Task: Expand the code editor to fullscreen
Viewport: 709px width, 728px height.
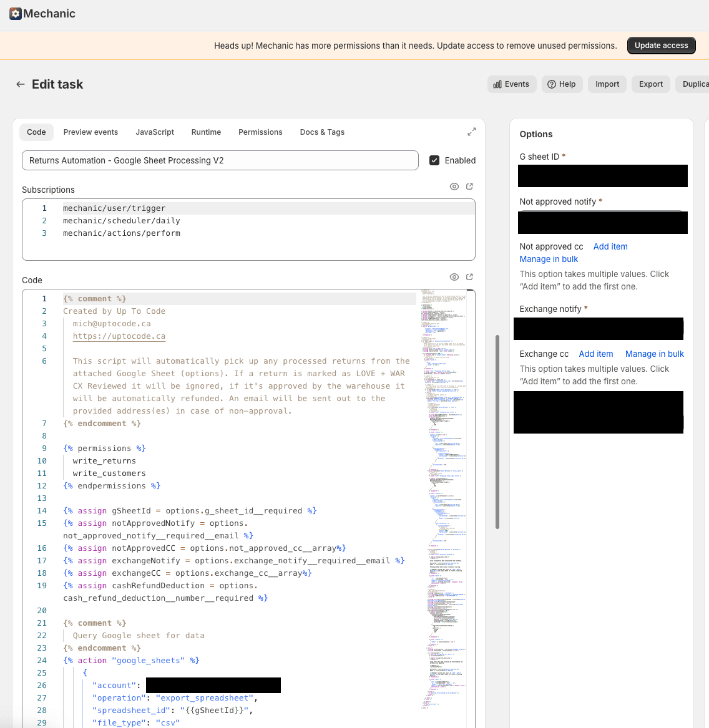Action: click(x=472, y=132)
